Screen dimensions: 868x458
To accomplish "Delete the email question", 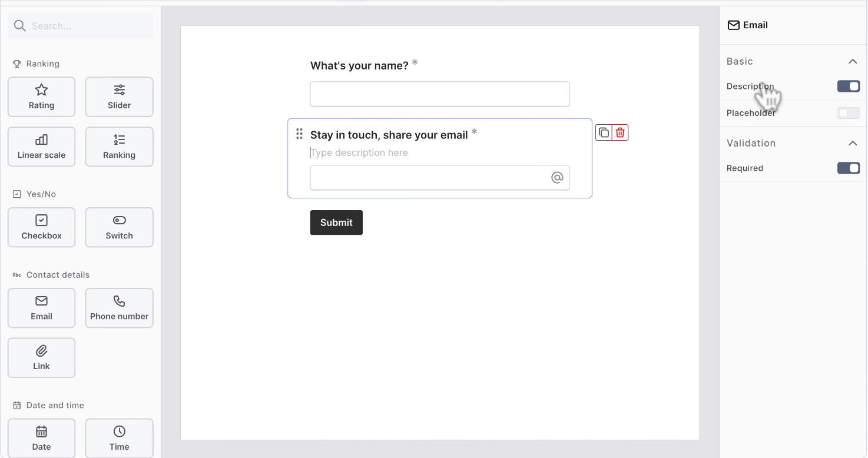I will [619, 132].
